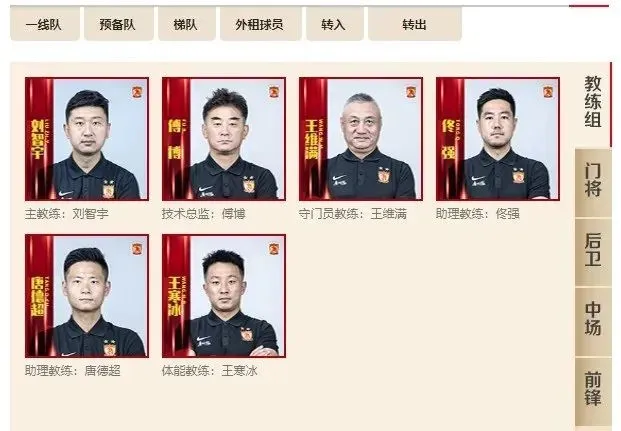The image size is (621, 431).
Task: Click the caption 体能教练：王寒冰
Action: point(210,371)
